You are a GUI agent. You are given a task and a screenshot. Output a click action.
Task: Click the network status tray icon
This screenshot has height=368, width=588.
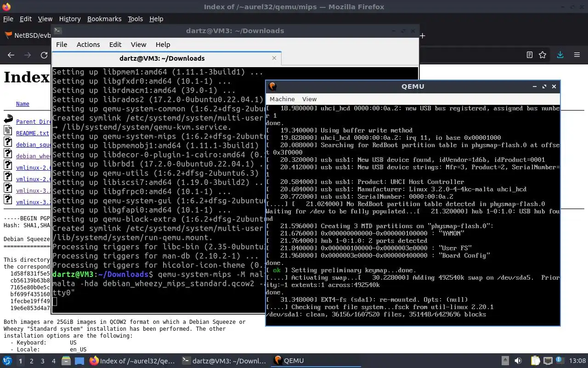[548, 361]
